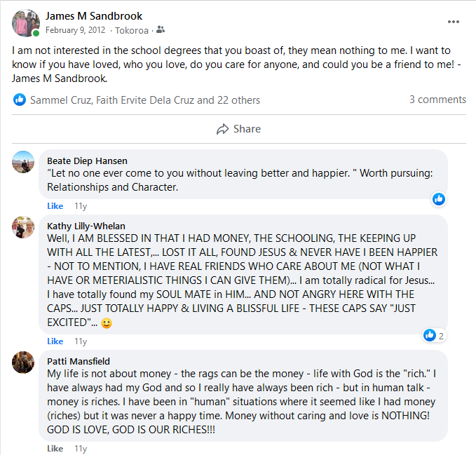Open the February 9, 2012 post timestamp
The image size is (476, 455).
point(75,29)
